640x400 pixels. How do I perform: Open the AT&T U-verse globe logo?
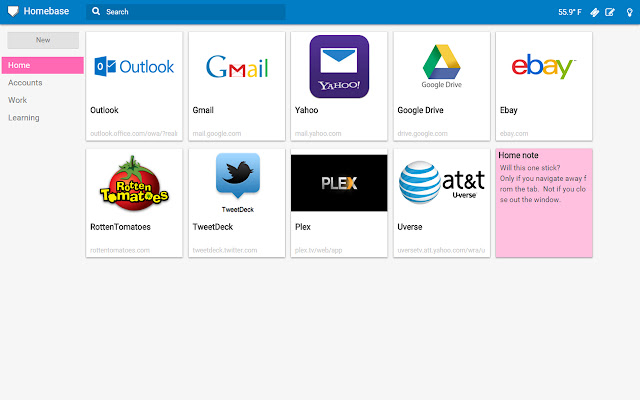(442, 182)
